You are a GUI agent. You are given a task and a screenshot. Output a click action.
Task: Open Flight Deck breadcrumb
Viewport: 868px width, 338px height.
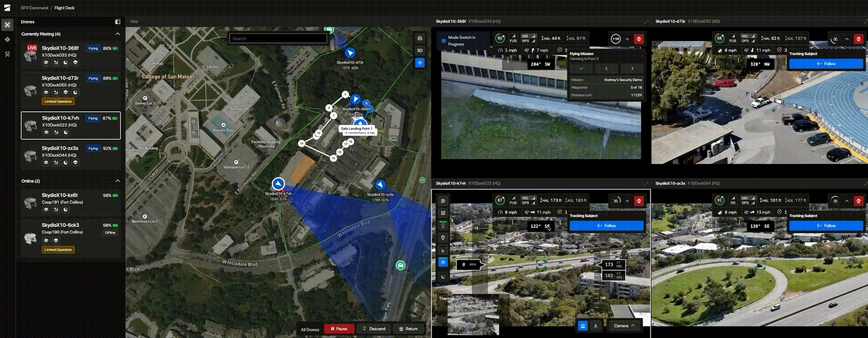(64, 8)
